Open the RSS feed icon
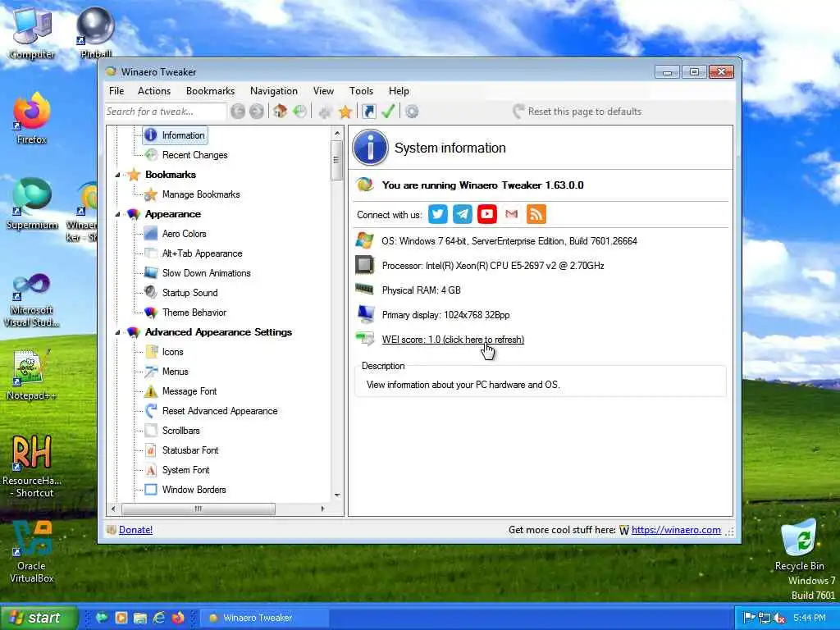 536,214
